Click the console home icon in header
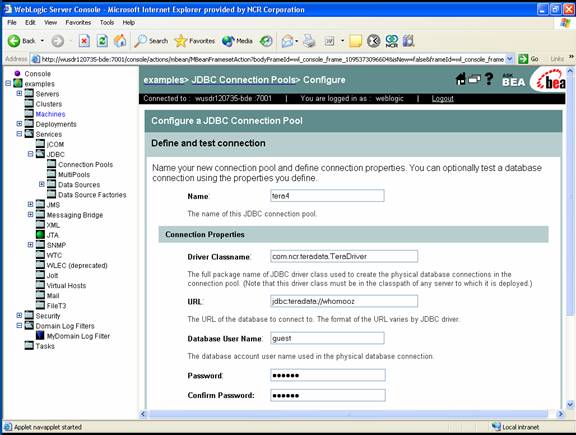Screen dimensions: 576x435 point(460,79)
